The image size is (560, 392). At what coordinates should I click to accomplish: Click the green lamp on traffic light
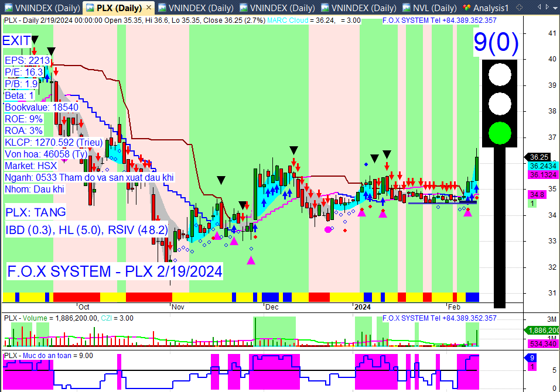(500, 133)
